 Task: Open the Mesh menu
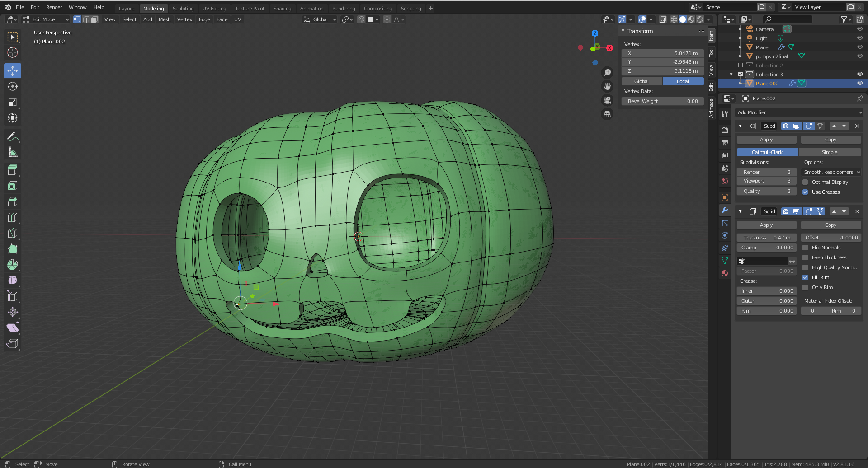point(165,19)
